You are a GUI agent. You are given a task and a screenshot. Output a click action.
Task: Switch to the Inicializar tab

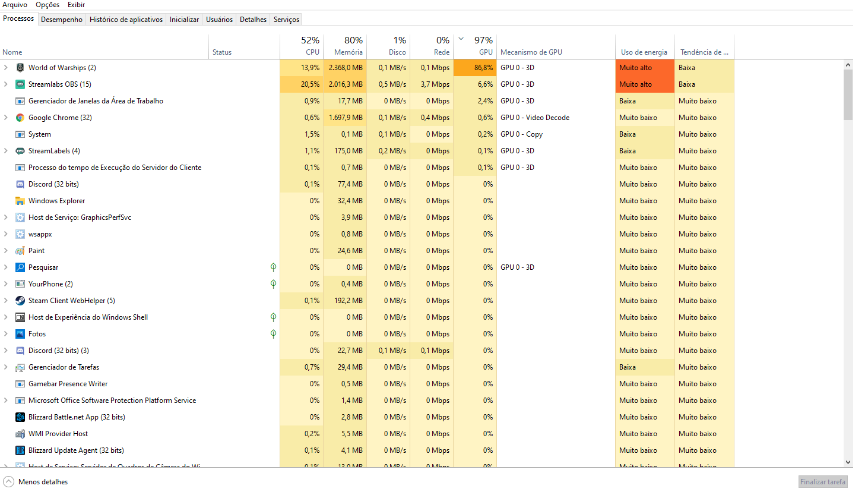pos(184,20)
